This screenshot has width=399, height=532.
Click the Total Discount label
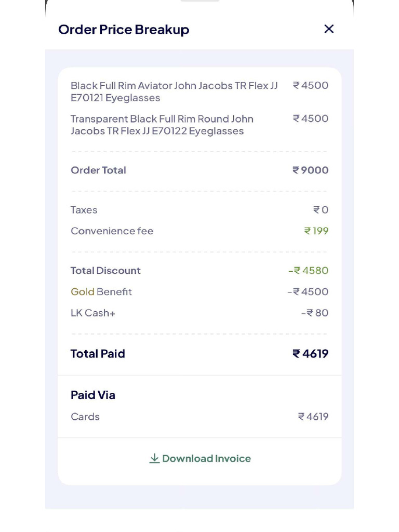pos(105,271)
